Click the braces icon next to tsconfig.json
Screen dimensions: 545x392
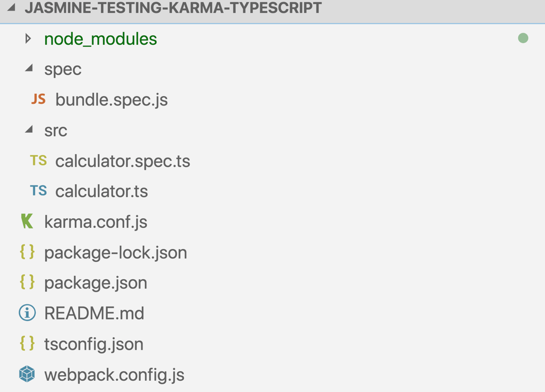tap(27, 344)
